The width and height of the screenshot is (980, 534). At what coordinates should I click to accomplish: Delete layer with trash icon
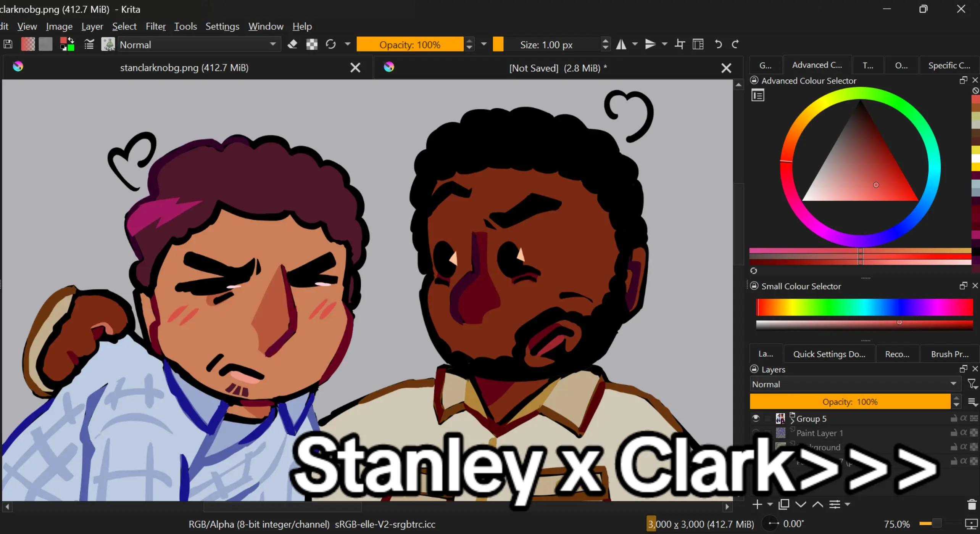pyautogui.click(x=972, y=504)
